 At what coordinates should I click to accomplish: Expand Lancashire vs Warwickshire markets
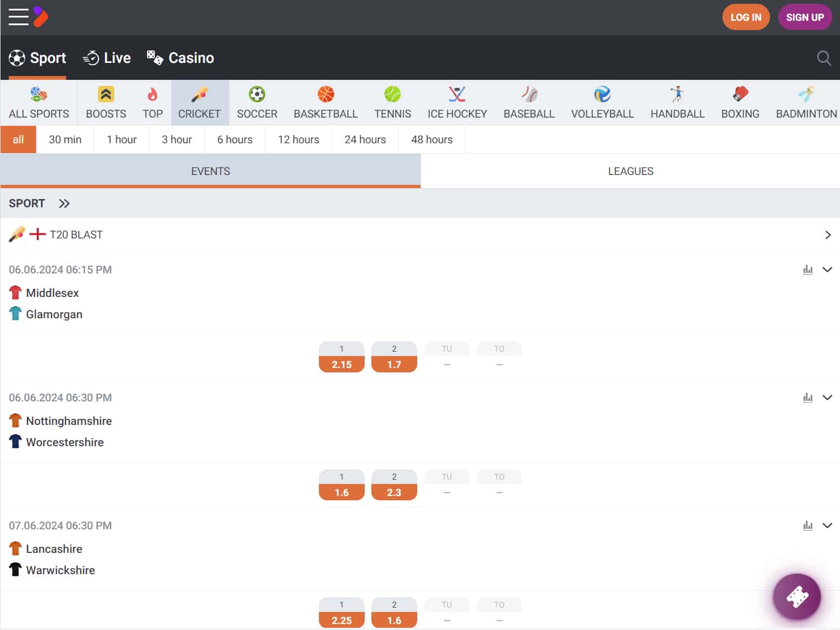[827, 526]
